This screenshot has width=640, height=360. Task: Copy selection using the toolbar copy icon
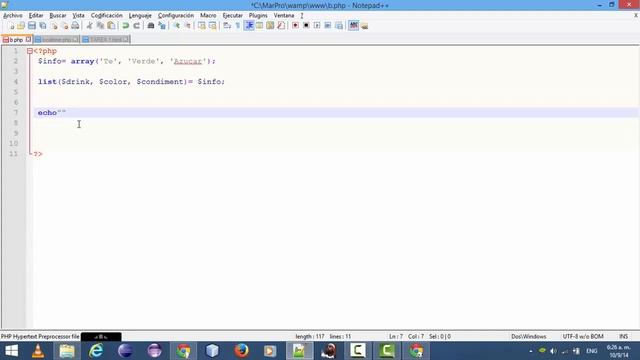(100, 26)
